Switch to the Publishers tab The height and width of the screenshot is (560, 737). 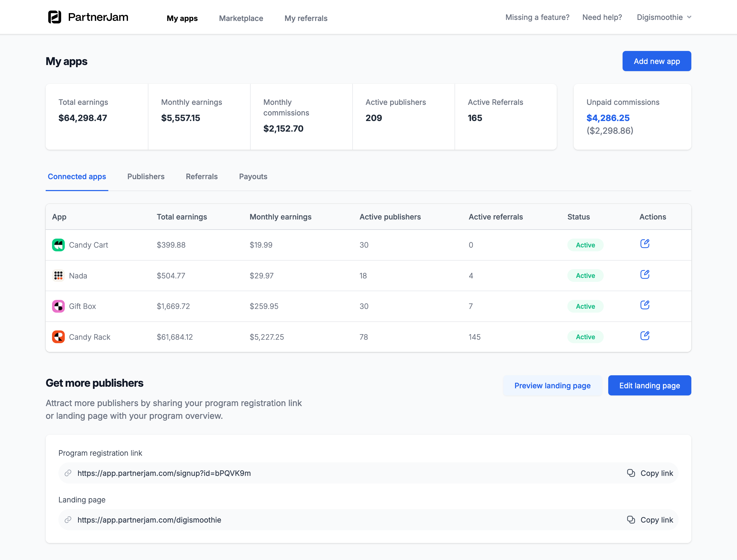(x=146, y=176)
